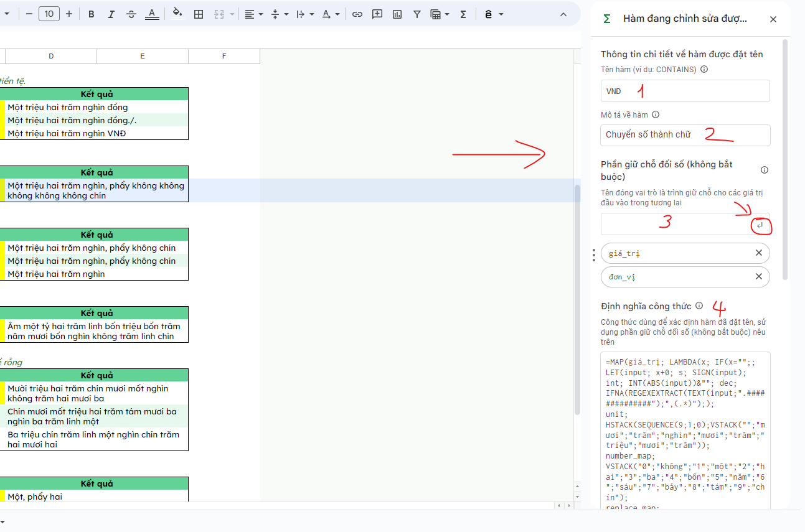The height and width of the screenshot is (532, 805).
Task: Remove the giá_trị argument placeholder
Action: [x=758, y=253]
